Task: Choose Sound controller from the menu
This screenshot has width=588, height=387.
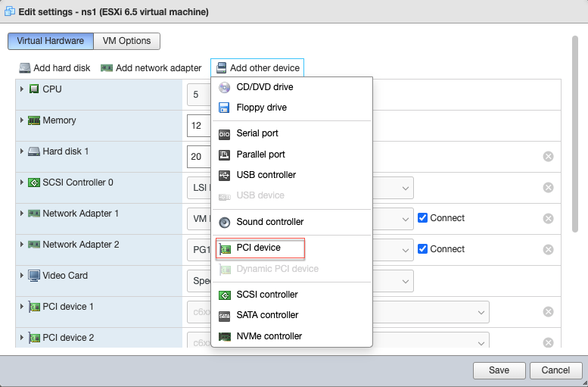Action: pyautogui.click(x=292, y=222)
